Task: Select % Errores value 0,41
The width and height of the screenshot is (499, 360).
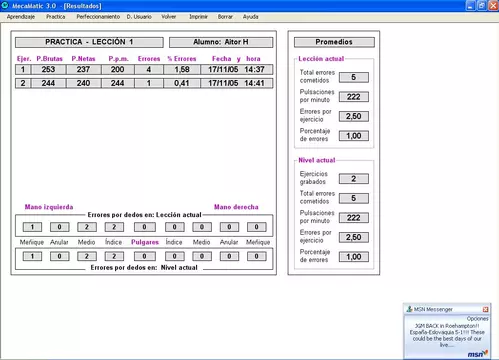Action: [x=182, y=83]
